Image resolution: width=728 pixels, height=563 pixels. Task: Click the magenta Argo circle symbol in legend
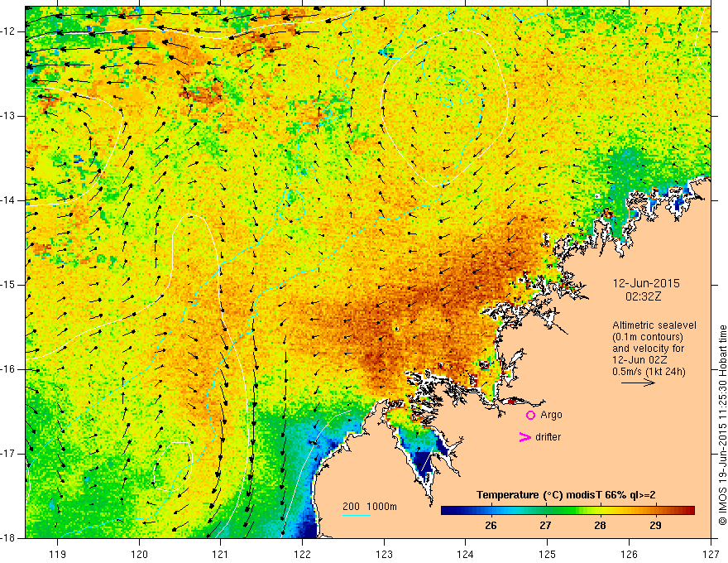(x=530, y=415)
